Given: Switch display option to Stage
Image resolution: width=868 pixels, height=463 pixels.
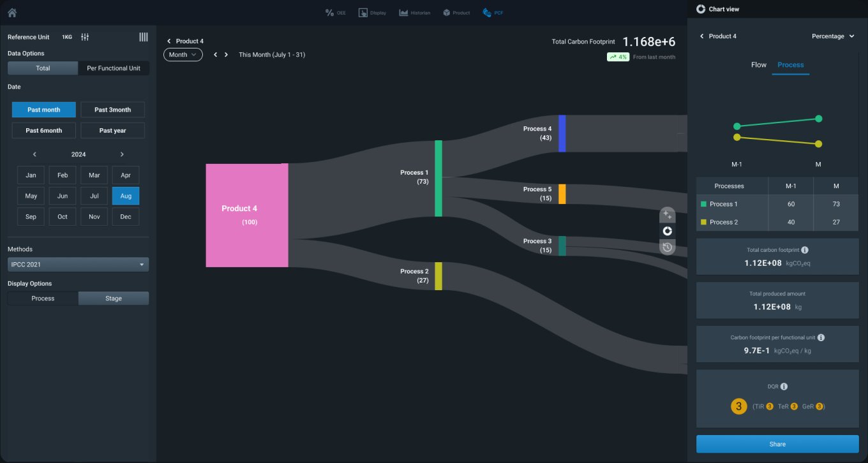Looking at the screenshot, I should pos(114,298).
